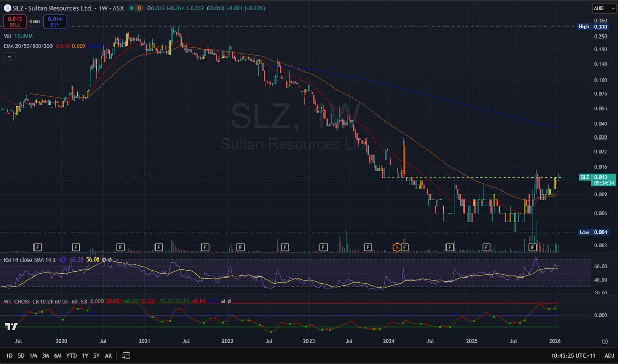The width and height of the screenshot is (618, 364).
Task: Click the 2024 label on the time axis
Action: 389,341
